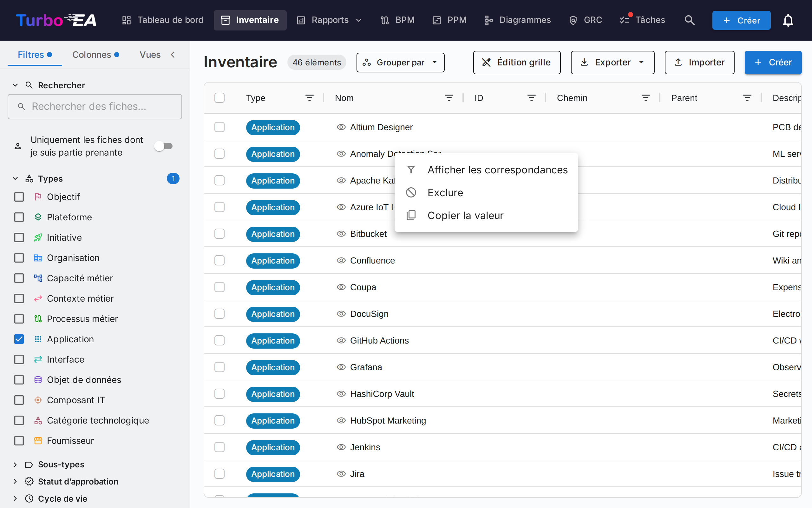
Task: Open the Parent column filter icon
Action: tap(747, 98)
